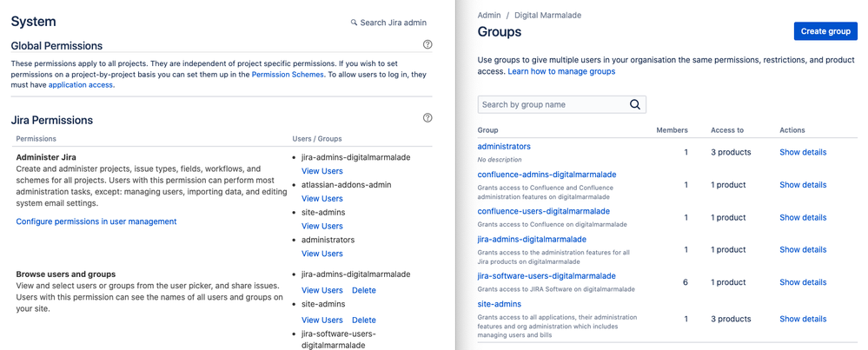This screenshot has width=868, height=350.
Task: Click the 6 members count for jira-software-users
Action: coord(686,282)
